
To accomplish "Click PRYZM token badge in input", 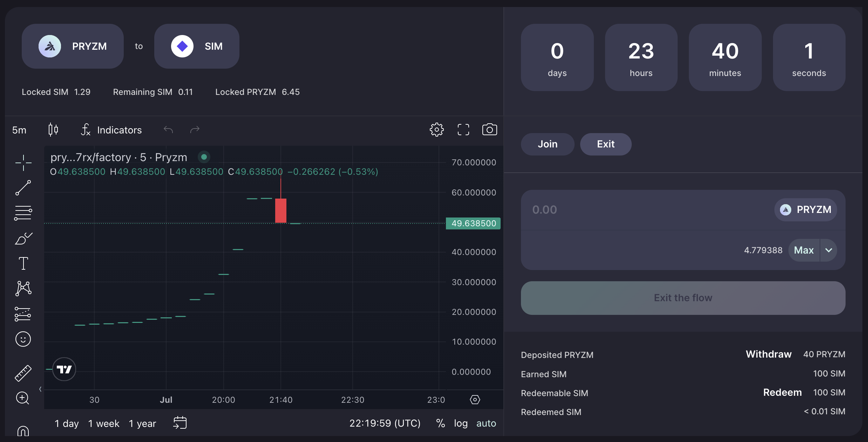I will pos(806,210).
